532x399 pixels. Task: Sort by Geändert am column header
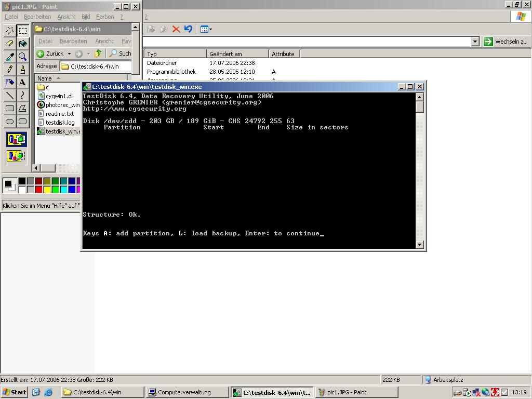click(x=237, y=54)
